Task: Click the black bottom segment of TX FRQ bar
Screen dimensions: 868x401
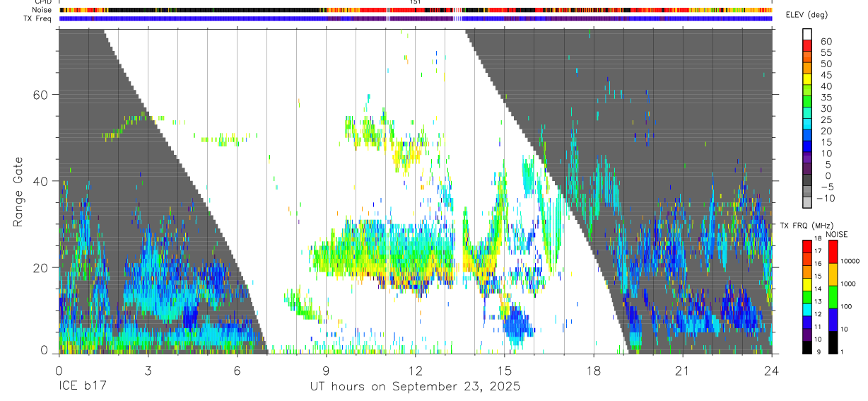Action: (x=807, y=347)
